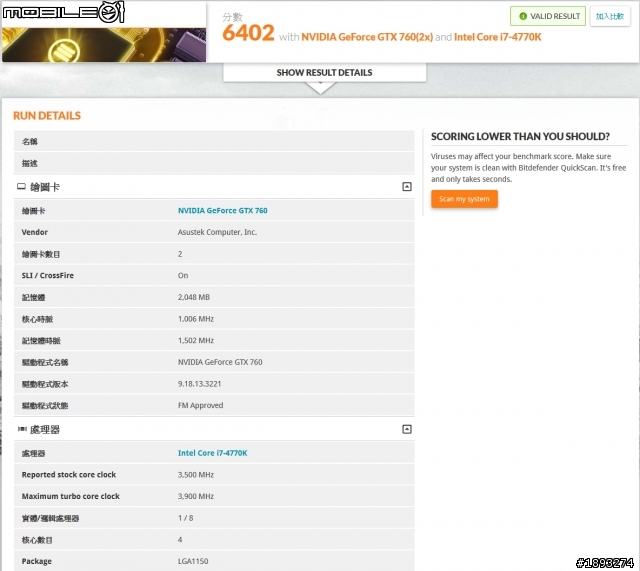Collapse the 繪圖卡 graphics card section
The width and height of the screenshot is (640, 571).
pos(407,187)
